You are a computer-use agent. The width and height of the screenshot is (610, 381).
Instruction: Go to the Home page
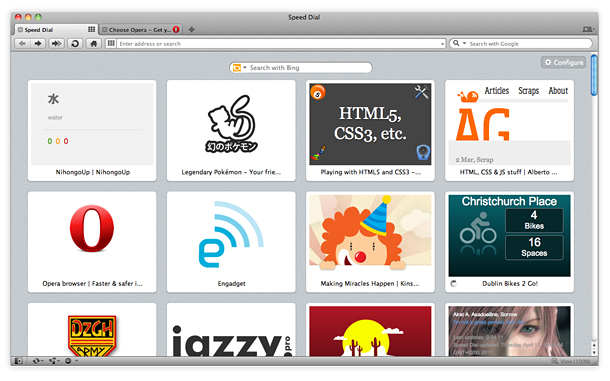tap(94, 44)
